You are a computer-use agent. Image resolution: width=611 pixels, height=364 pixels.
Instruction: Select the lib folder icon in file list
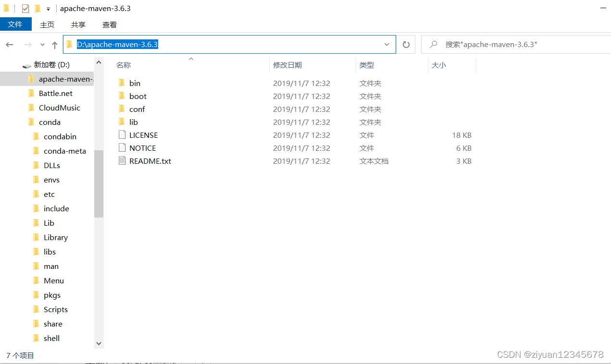coord(122,122)
